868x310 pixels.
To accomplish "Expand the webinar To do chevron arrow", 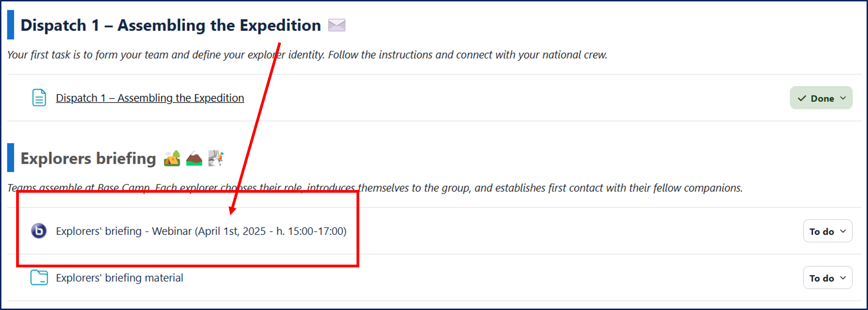I will 843,231.
